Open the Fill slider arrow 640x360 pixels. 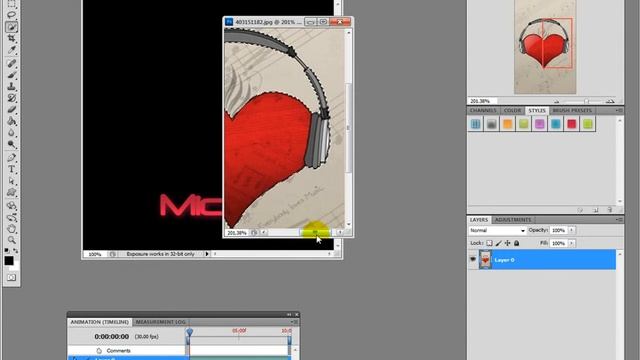(x=571, y=243)
